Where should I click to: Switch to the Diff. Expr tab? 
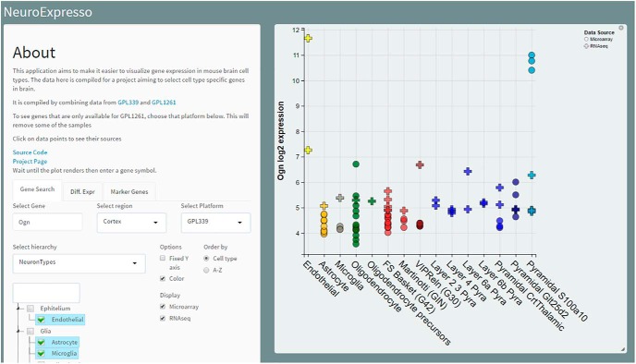click(x=82, y=192)
